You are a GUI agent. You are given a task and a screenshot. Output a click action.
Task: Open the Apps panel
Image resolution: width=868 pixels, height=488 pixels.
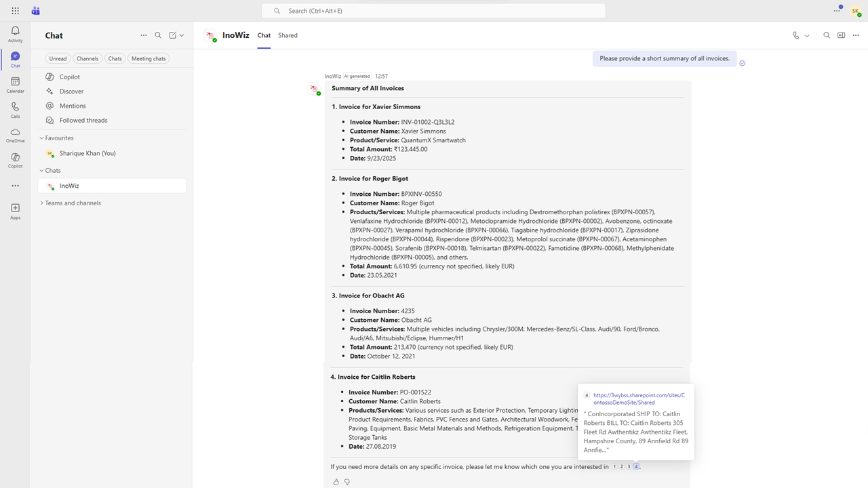15,210
